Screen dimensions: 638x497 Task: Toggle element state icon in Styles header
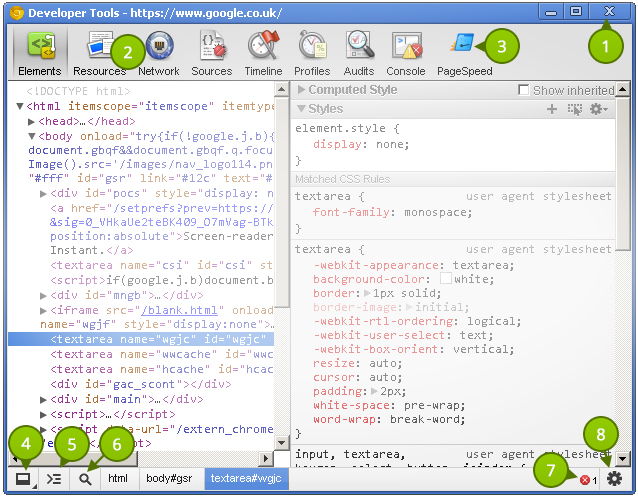tap(575, 109)
